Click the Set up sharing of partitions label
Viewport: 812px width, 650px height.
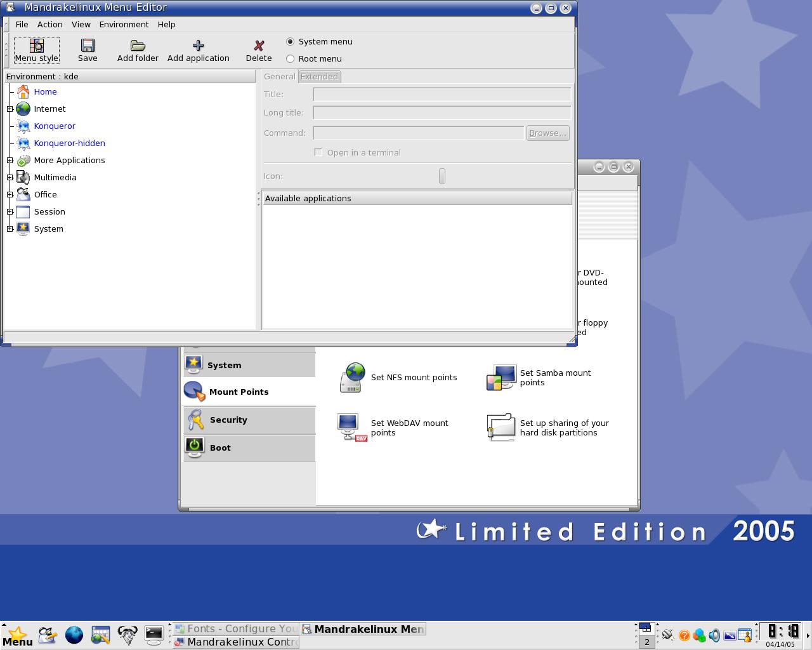[565, 428]
